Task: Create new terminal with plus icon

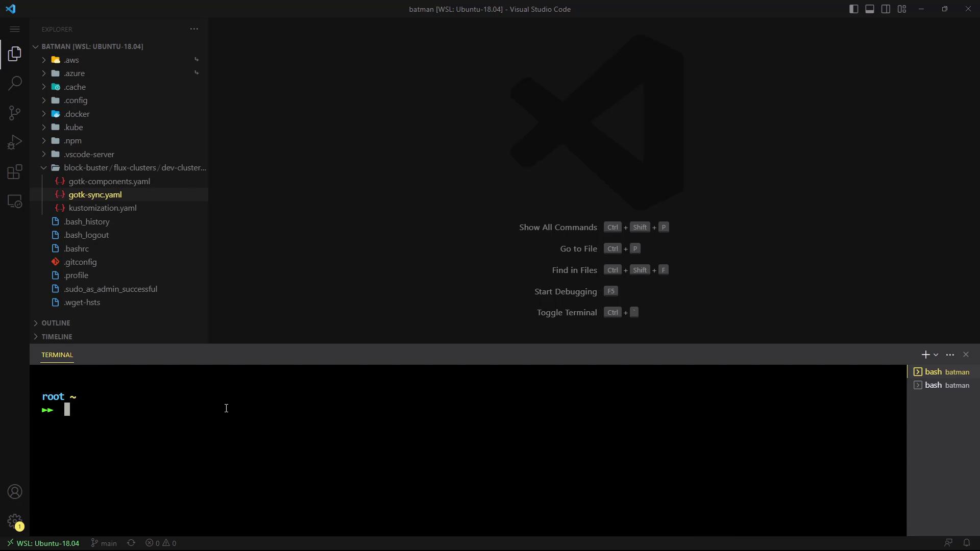Action: click(x=925, y=355)
